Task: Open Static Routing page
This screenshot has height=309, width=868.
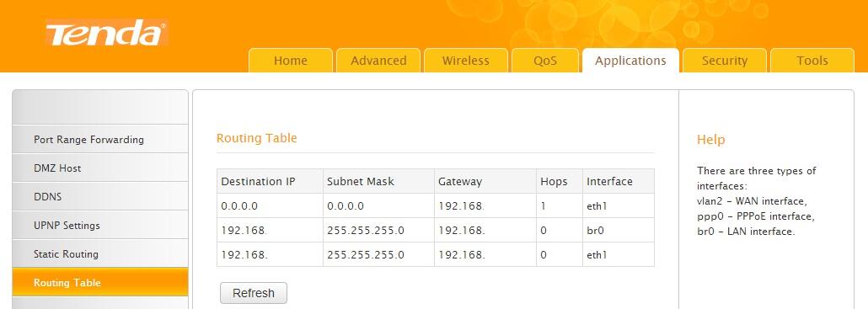Action: (x=100, y=254)
